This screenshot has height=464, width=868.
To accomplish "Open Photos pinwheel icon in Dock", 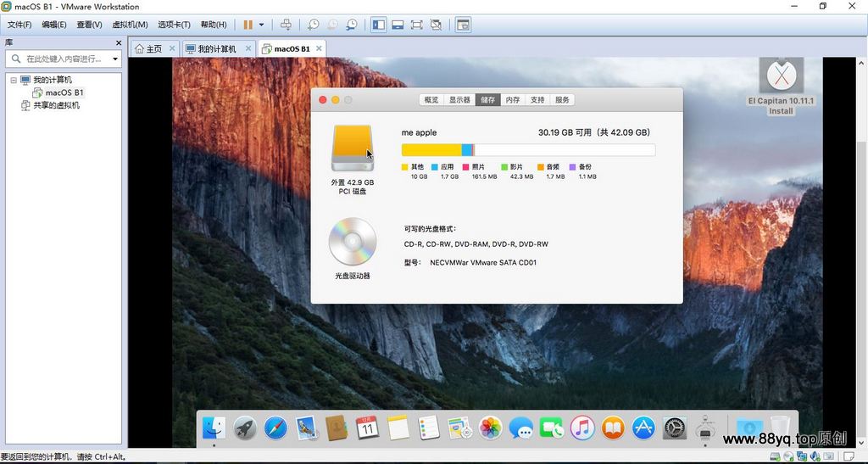I will (x=490, y=428).
